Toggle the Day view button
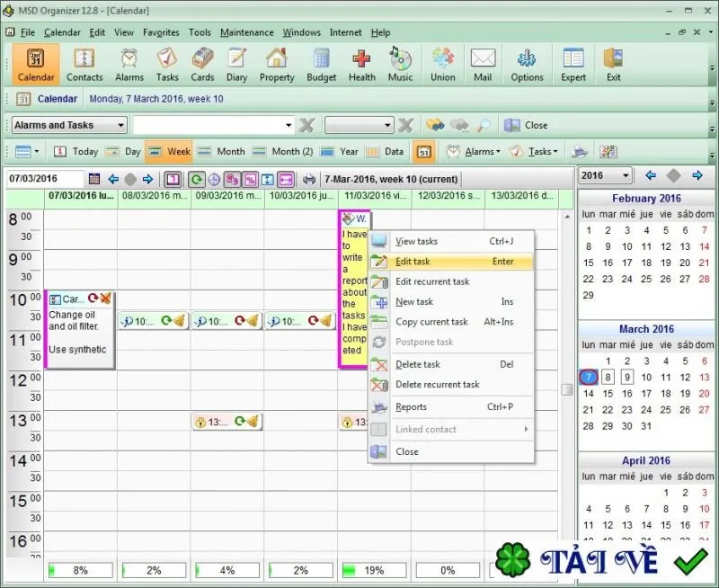 123,151
